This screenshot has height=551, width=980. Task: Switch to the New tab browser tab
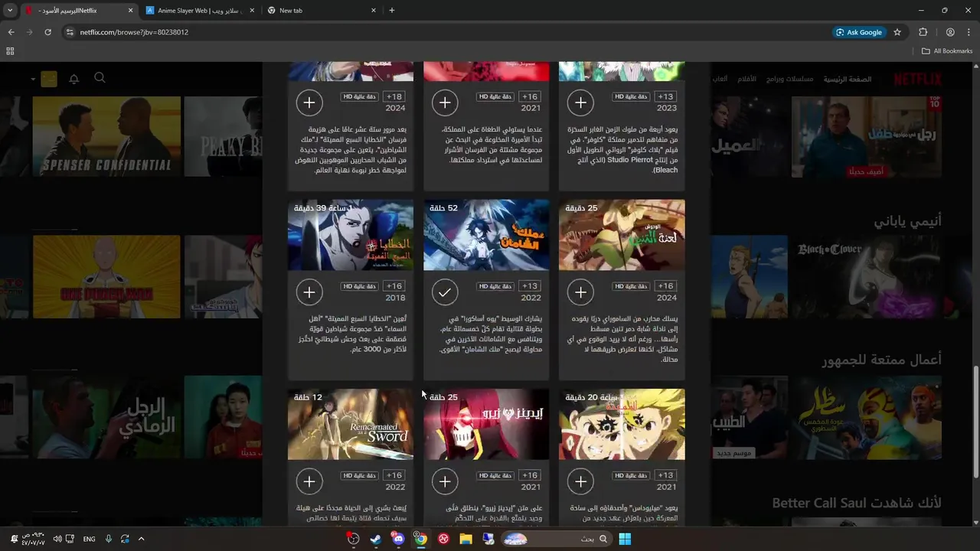click(322, 11)
